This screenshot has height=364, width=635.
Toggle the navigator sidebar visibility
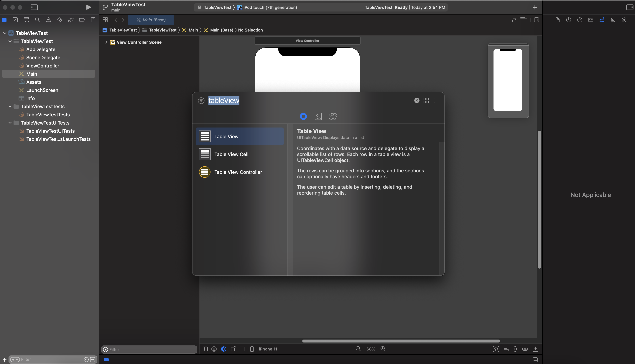click(34, 7)
